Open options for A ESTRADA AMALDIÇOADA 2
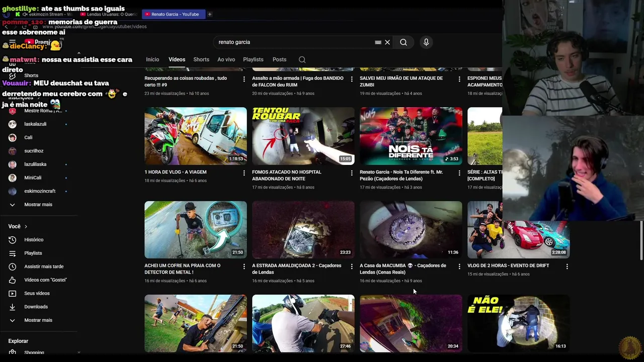The image size is (644, 362). (352, 266)
